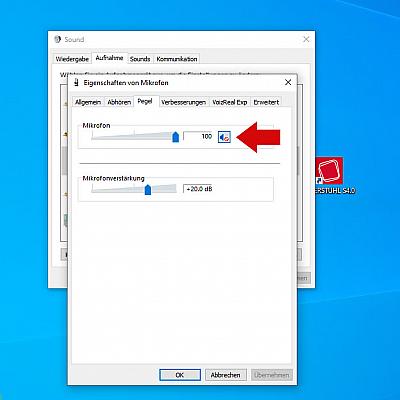
Task: Click the microphone icon in Eigenschaften title bar
Action: pos(77,82)
